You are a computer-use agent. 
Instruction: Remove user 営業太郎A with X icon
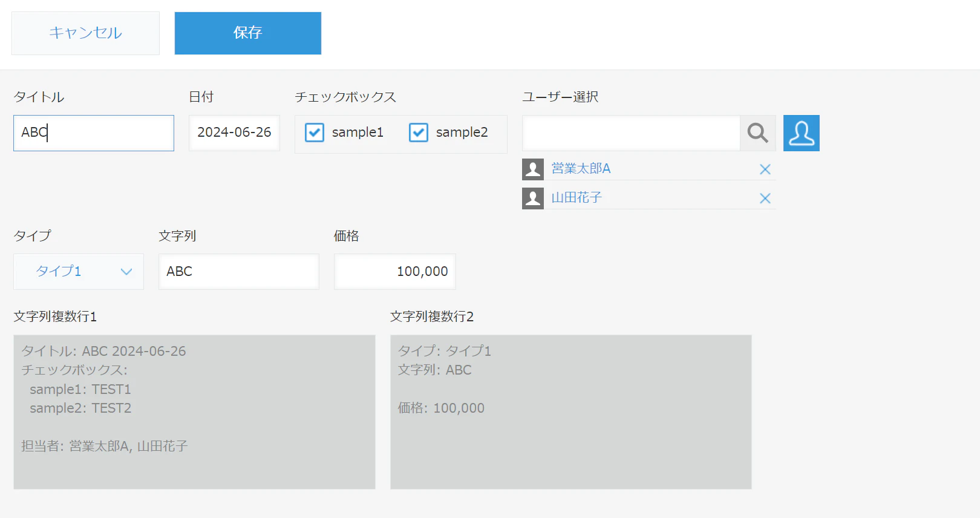[765, 169]
